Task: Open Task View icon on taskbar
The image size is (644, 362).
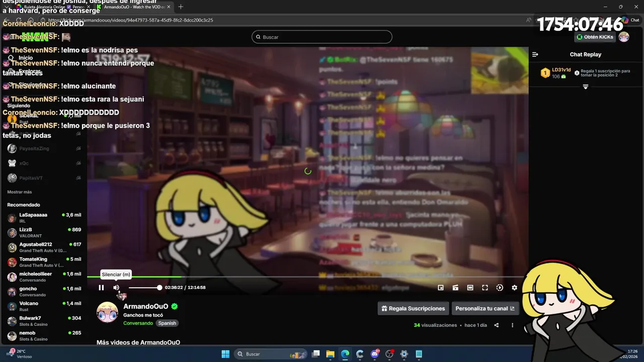Action: (315, 354)
